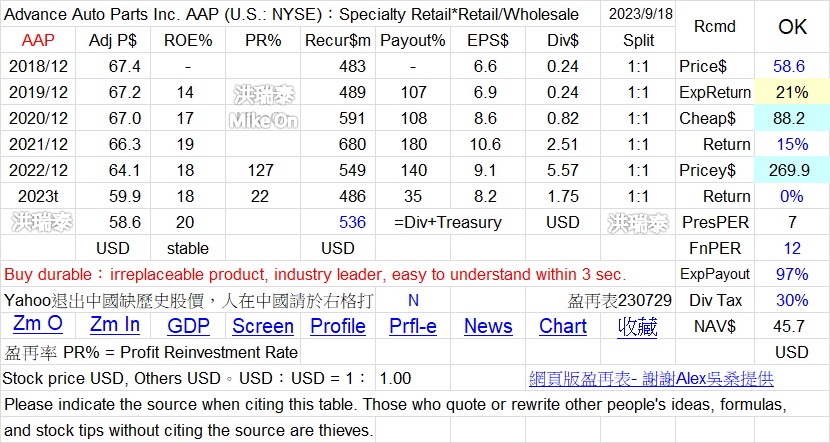Click the Div$ column header
The height and width of the screenshot is (443, 830).
[563, 40]
